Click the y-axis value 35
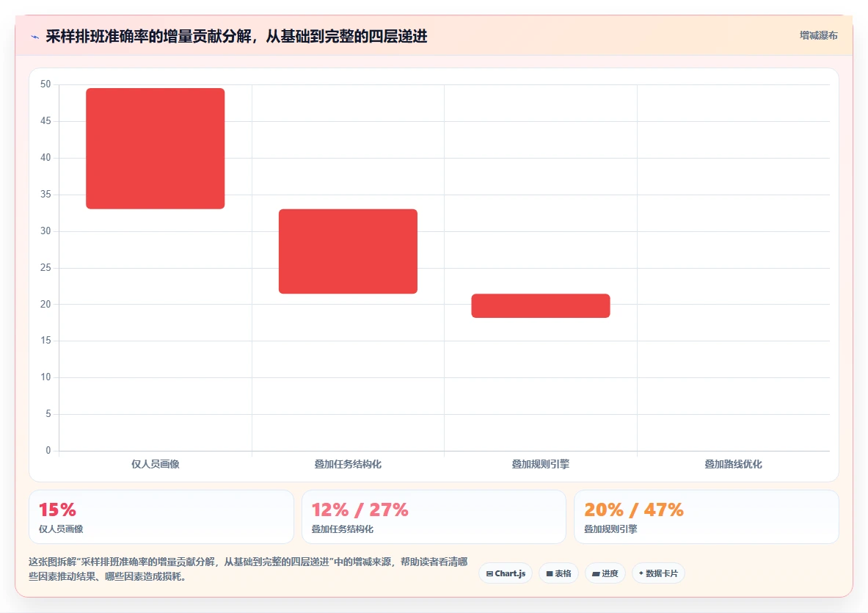 tap(45, 195)
